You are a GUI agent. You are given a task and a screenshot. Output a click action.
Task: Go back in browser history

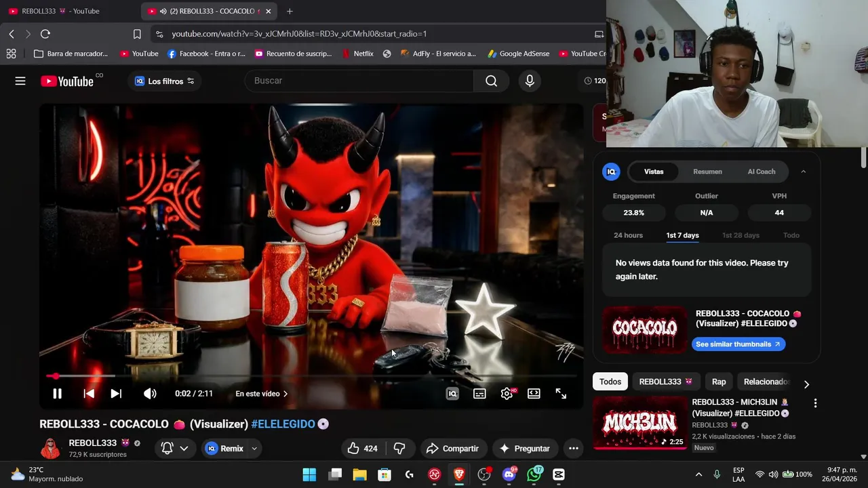coord(12,34)
